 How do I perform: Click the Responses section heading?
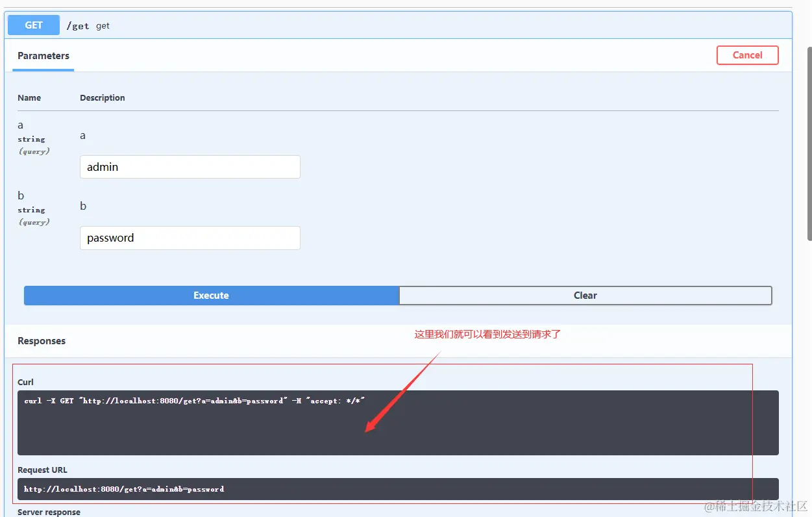pos(42,341)
